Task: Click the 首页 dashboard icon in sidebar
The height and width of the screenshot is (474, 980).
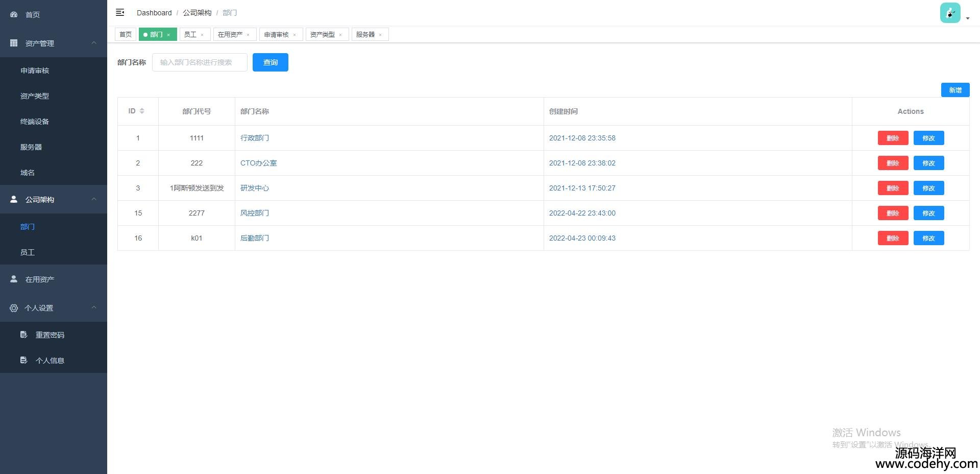Action: click(x=14, y=14)
